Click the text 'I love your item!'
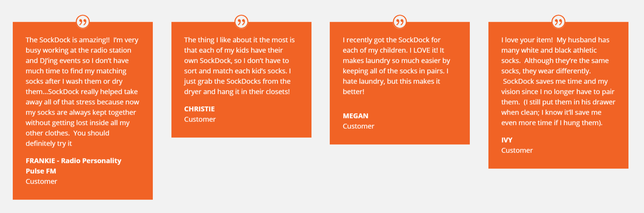Screen dimensions: 644x213 coord(527,40)
